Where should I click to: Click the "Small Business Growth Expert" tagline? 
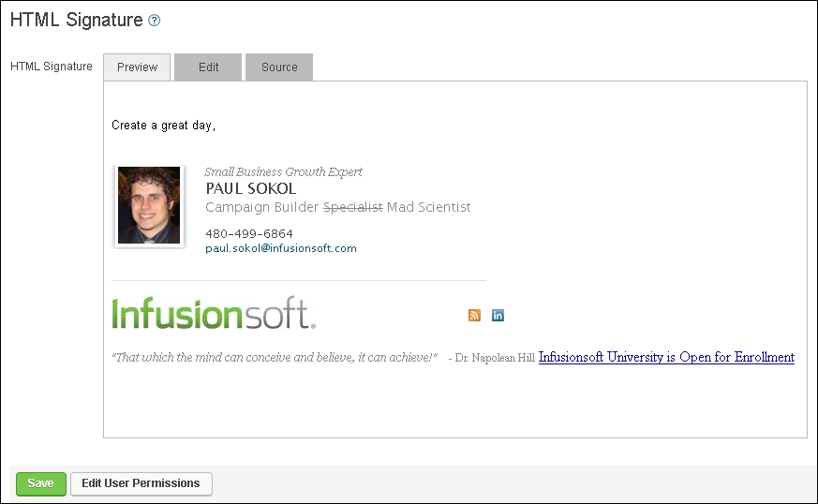click(x=283, y=171)
